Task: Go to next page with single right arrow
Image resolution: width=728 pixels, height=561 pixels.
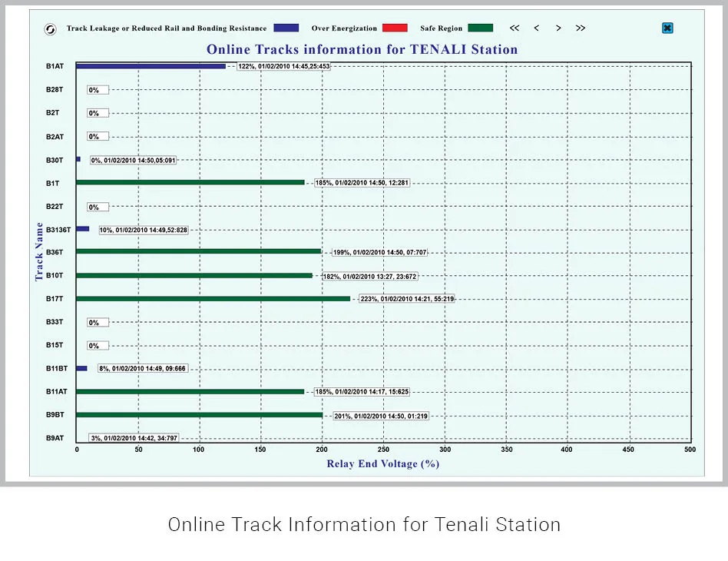Action: pos(558,28)
